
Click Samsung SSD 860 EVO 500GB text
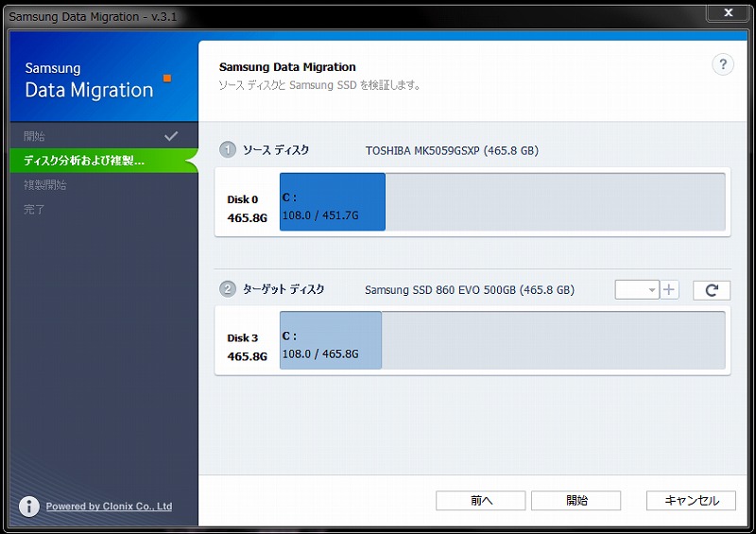pos(470,290)
